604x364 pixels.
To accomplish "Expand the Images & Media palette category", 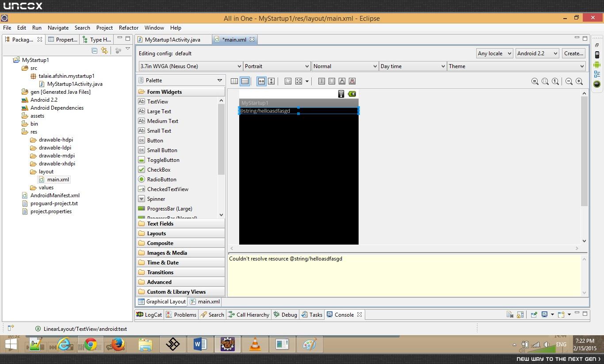I will (x=181, y=253).
